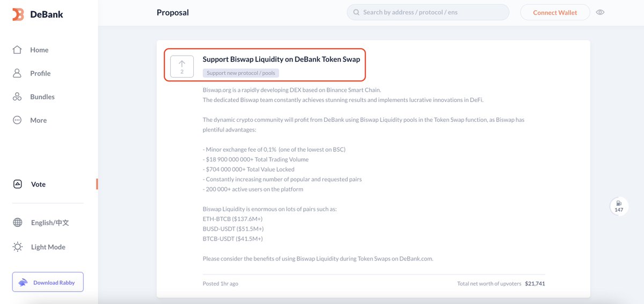Select the Vote sidebar item
Screen dimensions: 644x304
[29, 184]
